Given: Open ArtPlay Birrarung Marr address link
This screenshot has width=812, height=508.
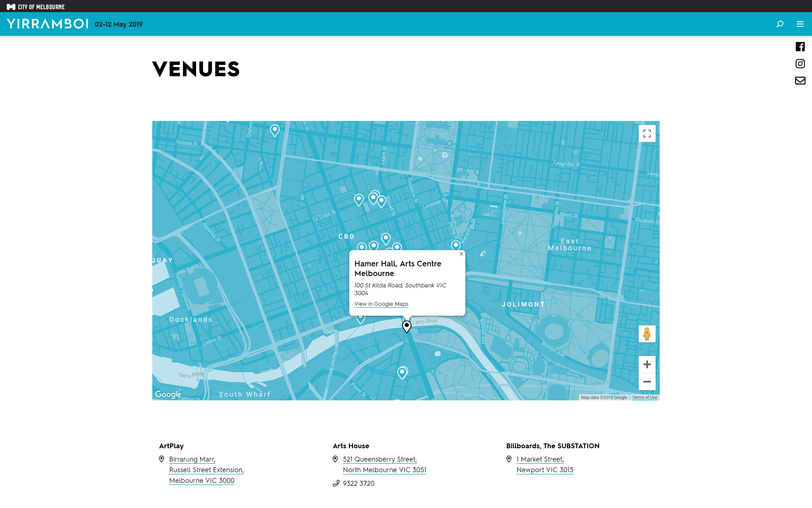Looking at the screenshot, I should tap(206, 470).
